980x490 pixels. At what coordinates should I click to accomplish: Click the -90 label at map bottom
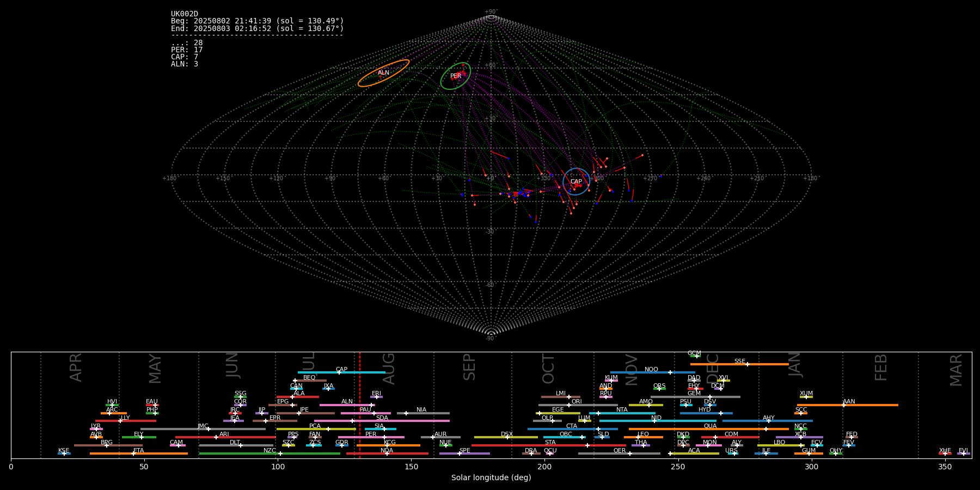coord(490,339)
